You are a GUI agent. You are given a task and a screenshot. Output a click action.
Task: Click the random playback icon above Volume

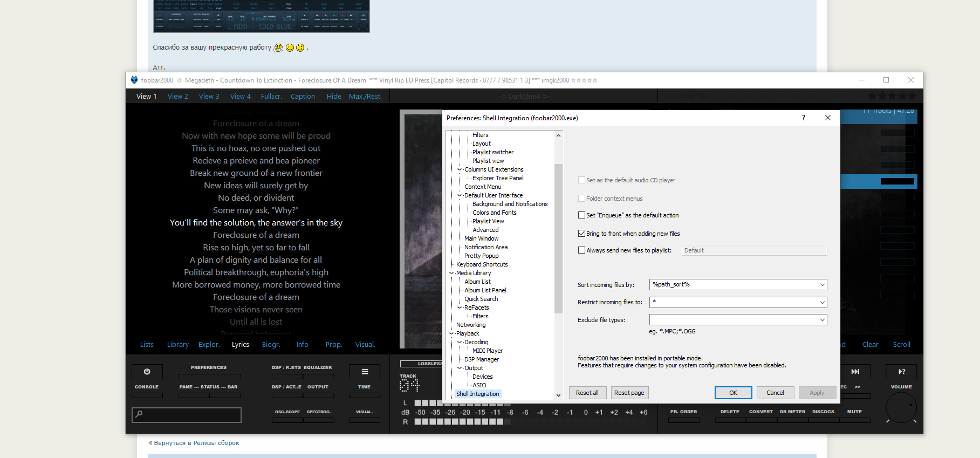click(901, 372)
